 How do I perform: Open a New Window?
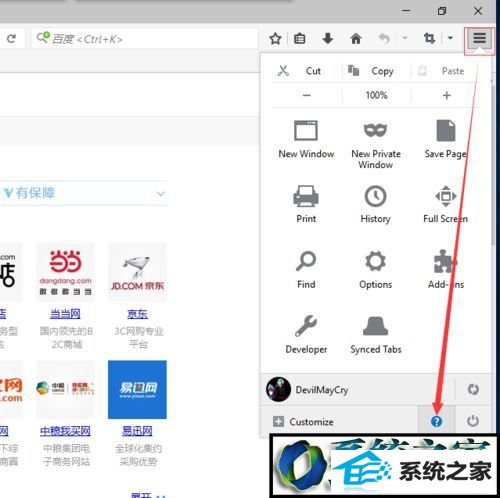pyautogui.click(x=306, y=139)
